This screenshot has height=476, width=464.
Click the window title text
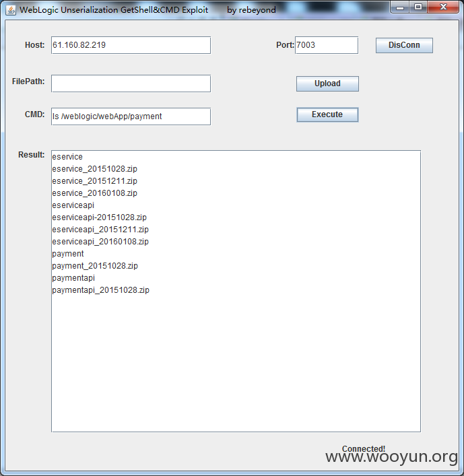tap(147, 9)
